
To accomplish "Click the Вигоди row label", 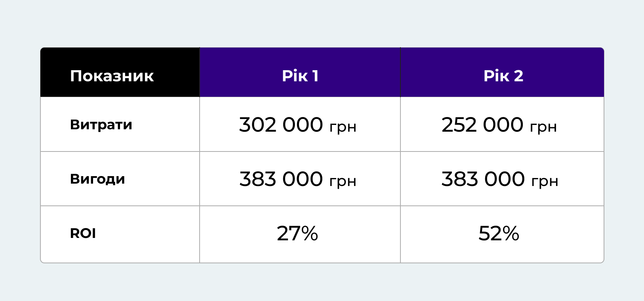I will [97, 179].
